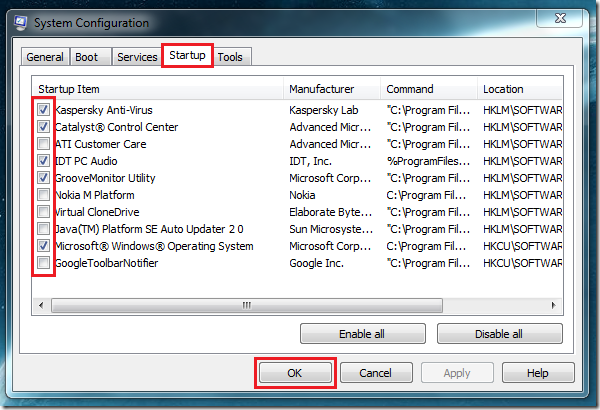The height and width of the screenshot is (410, 600).
Task: Check the Nokia M Platform checkbox
Action: 43,195
